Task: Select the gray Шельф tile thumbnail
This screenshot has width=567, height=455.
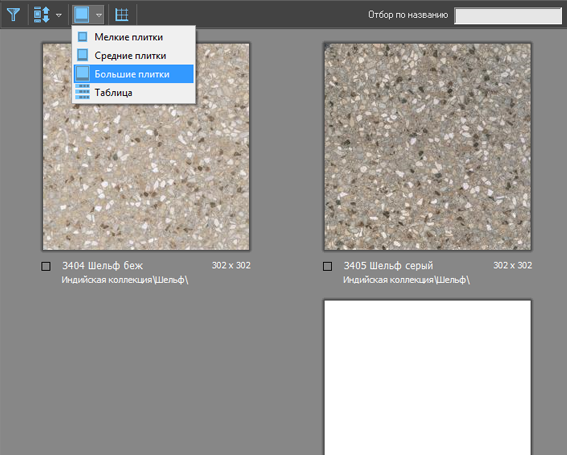Action: pos(427,147)
